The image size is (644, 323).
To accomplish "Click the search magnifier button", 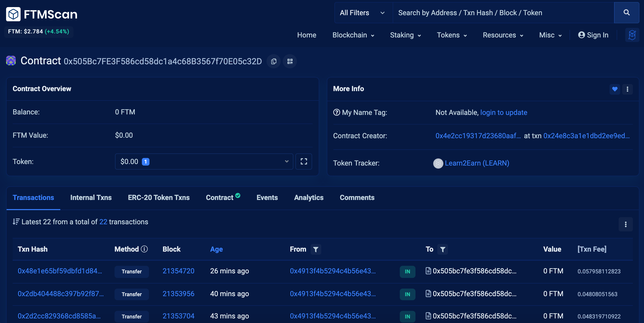I will [x=627, y=13].
